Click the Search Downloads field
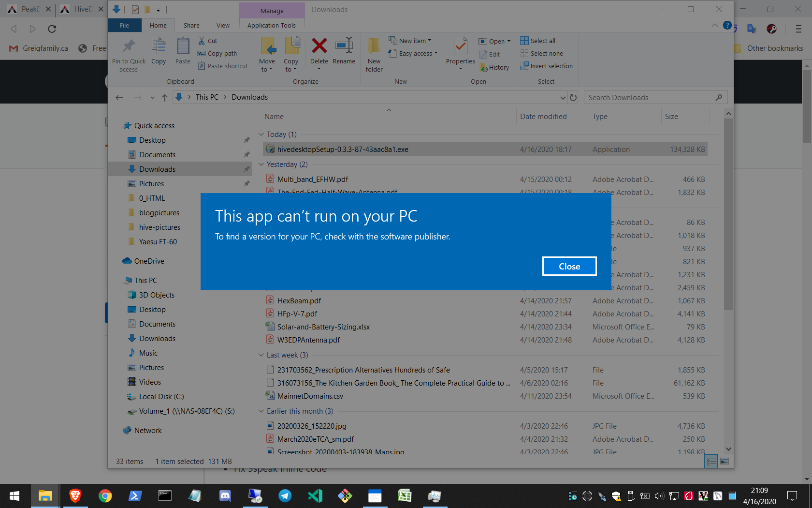 (x=655, y=97)
